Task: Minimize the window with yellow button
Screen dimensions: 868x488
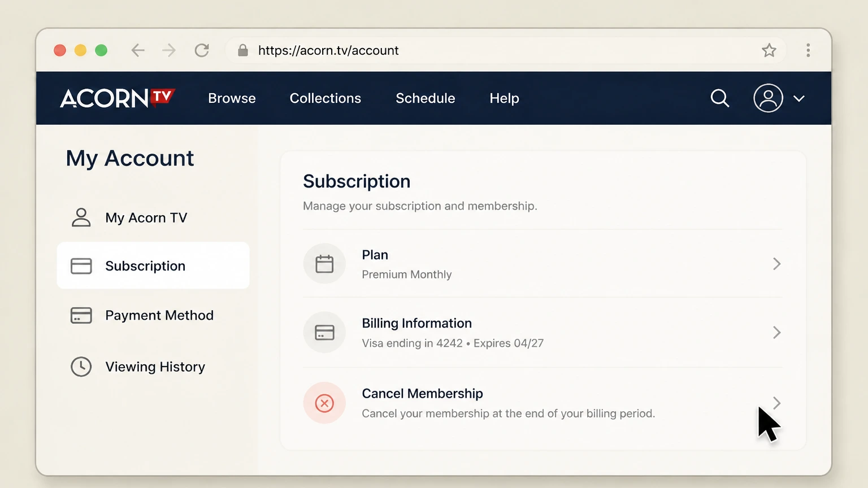Action: [81, 50]
